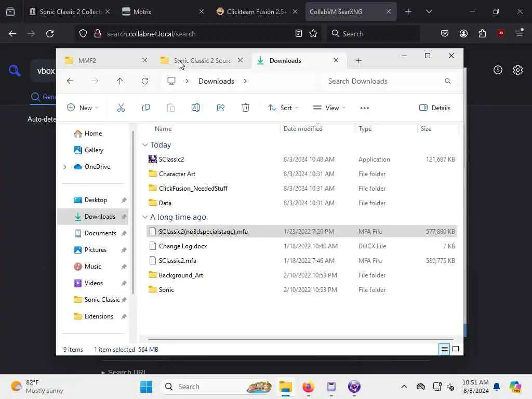Viewport: 532px width, 399px height.
Task: Select Home in the navigation pane
Action: point(94,134)
